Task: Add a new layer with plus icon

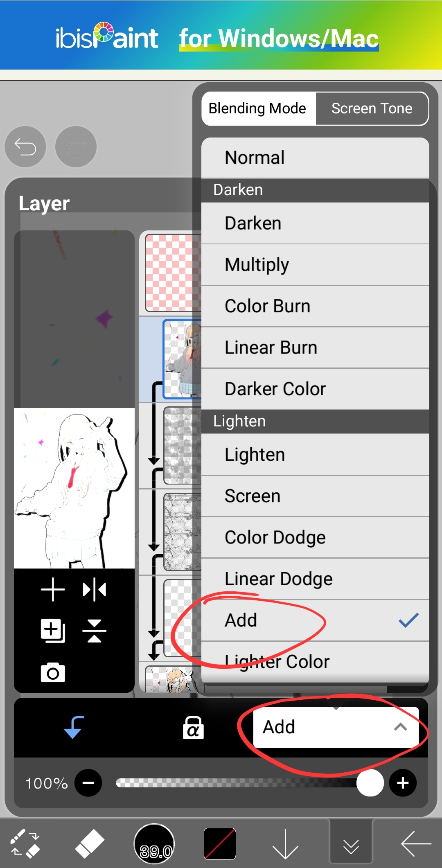Action: click(x=53, y=590)
